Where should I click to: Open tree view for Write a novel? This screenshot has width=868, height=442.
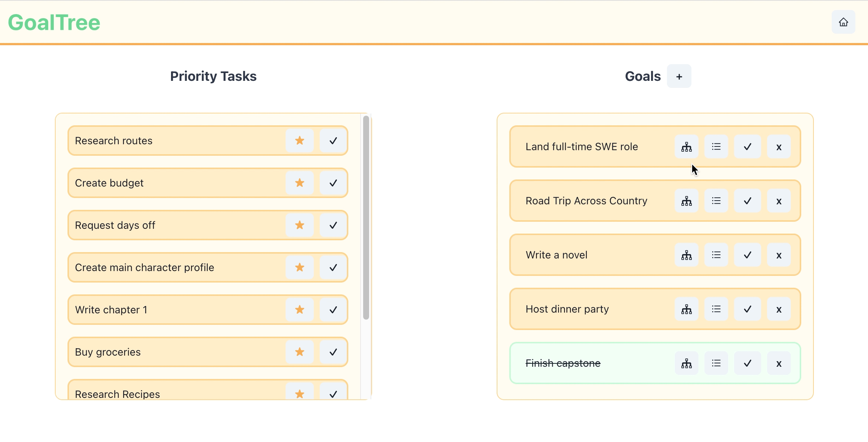(x=686, y=255)
